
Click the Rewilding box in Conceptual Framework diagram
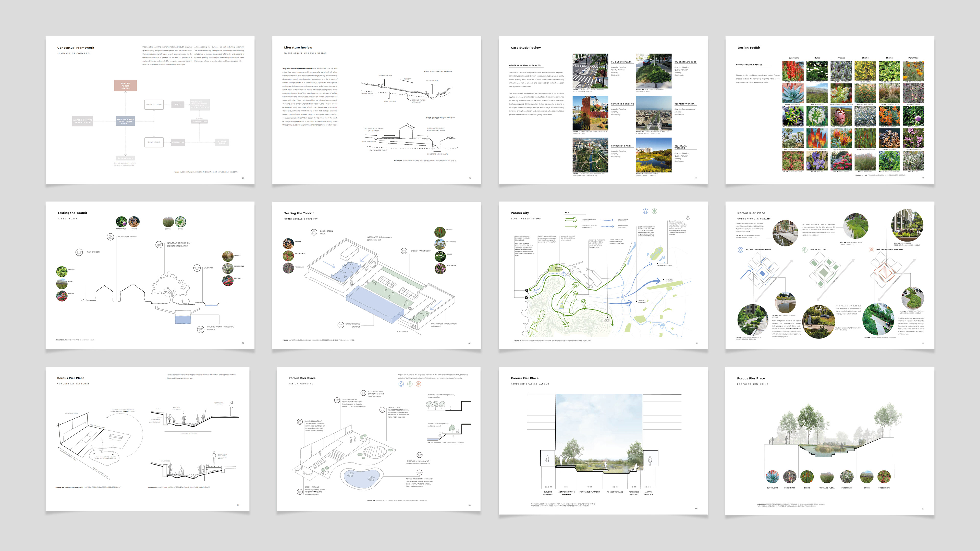pos(154,142)
